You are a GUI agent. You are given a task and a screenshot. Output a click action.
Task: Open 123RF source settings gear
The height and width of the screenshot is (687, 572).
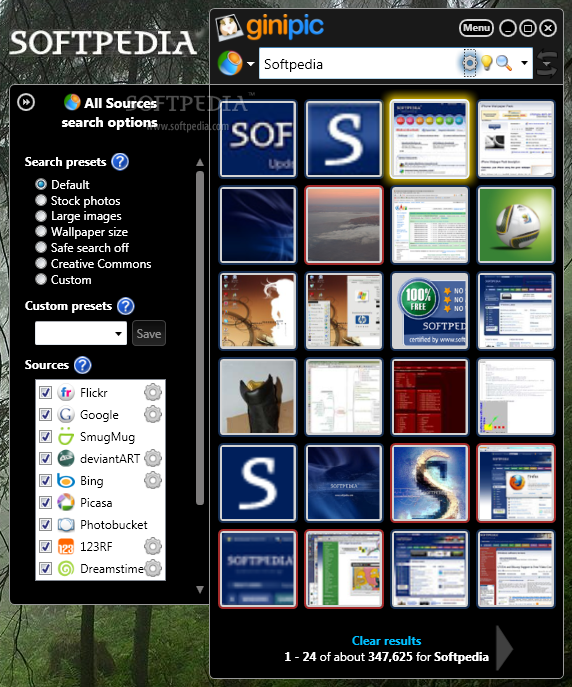153,546
